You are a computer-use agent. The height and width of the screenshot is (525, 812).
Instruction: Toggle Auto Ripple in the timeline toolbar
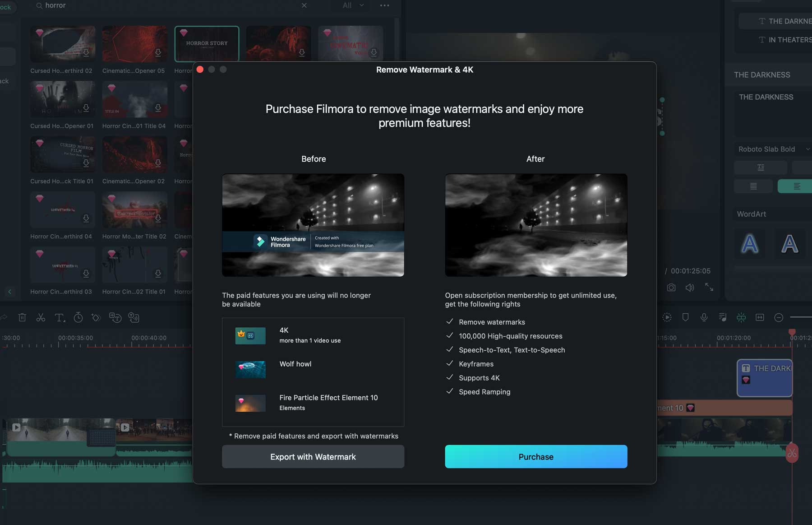tap(741, 317)
